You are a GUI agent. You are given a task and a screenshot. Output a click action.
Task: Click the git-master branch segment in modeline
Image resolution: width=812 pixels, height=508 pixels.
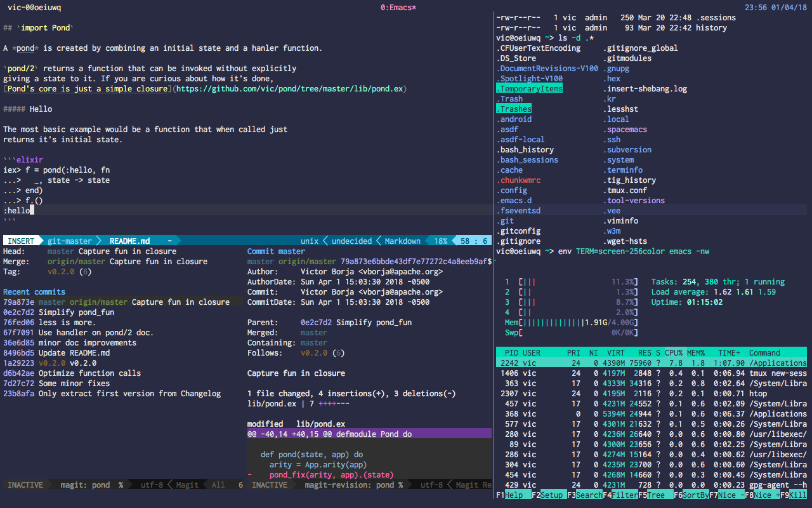click(70, 241)
